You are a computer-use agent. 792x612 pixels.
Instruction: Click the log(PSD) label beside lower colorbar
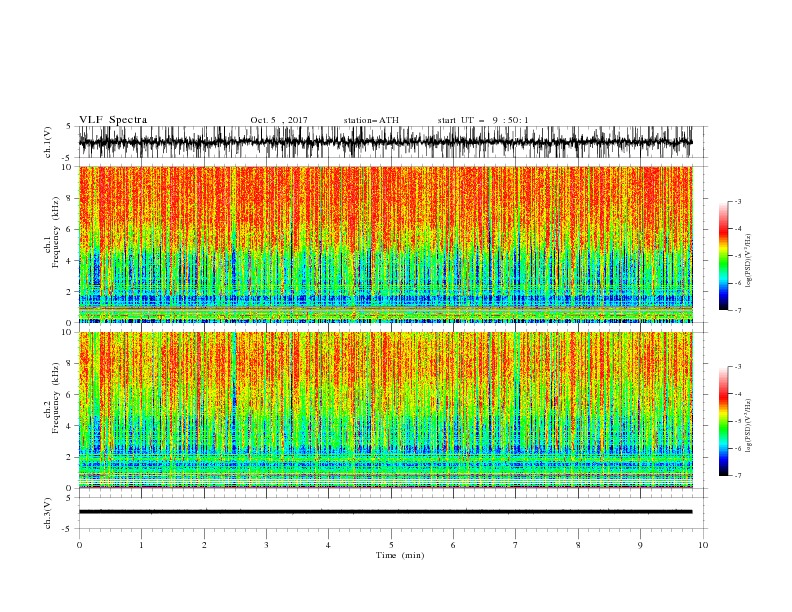point(748,425)
